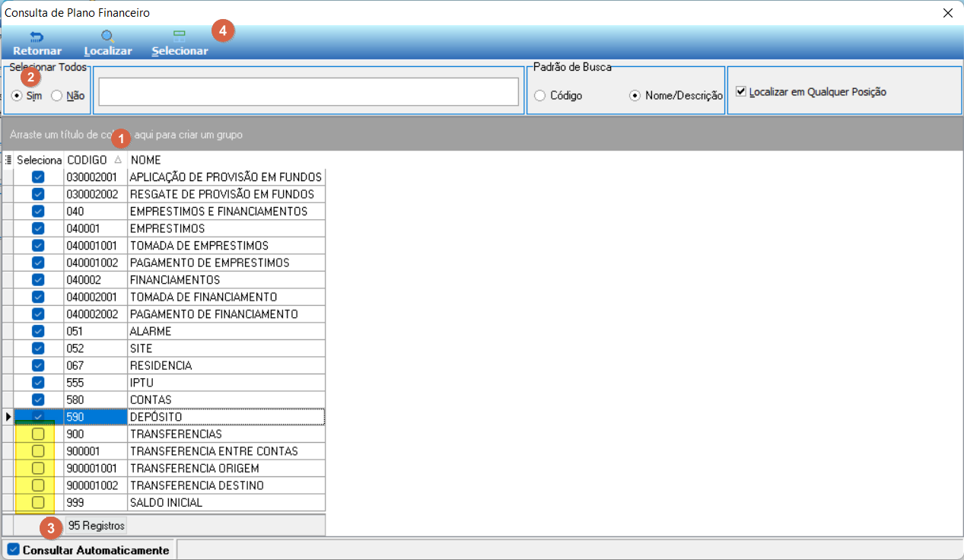Image resolution: width=964 pixels, height=560 pixels.
Task: Uncheck the box for FINANCIAMENTOS row 040002
Action: pos(38,280)
